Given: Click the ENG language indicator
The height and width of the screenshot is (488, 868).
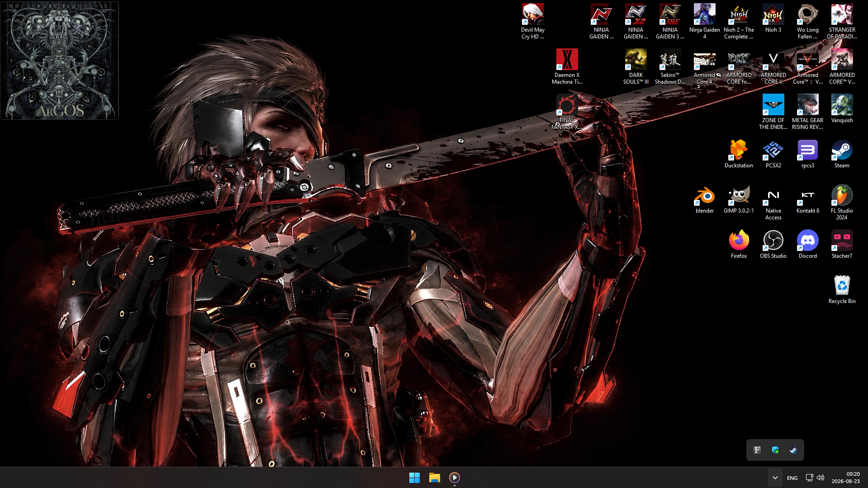Looking at the screenshot, I should coord(792,478).
